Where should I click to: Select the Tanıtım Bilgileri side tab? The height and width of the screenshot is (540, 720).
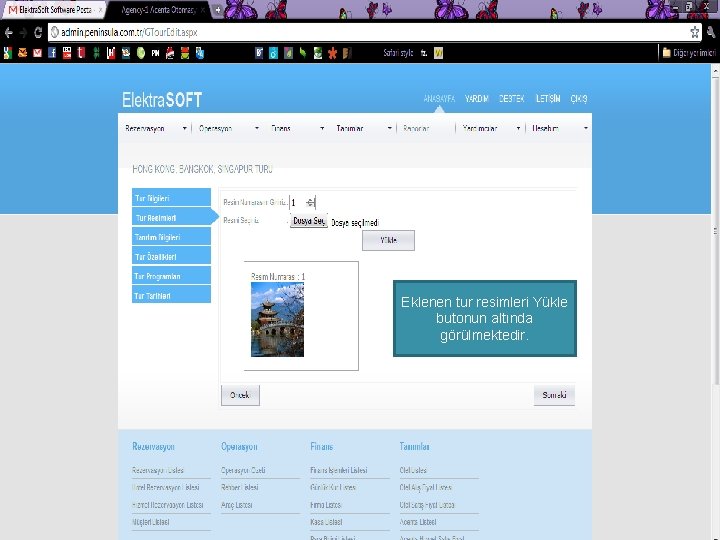coord(171,236)
